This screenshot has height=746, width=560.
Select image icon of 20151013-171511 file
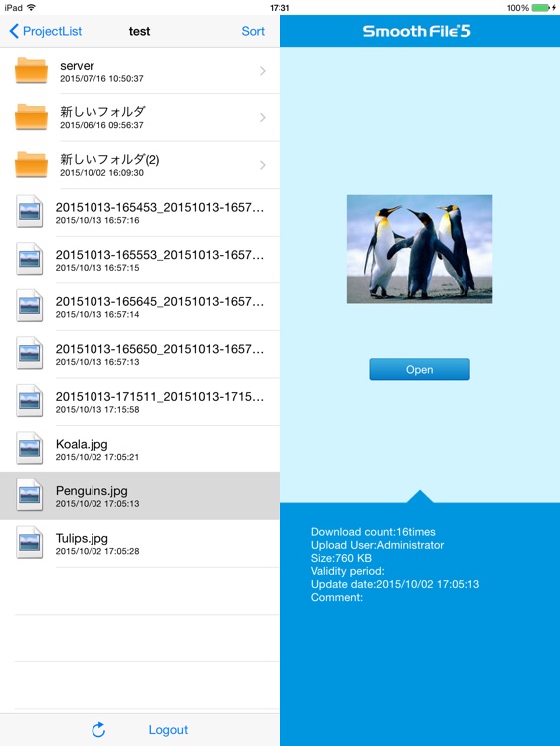30,400
